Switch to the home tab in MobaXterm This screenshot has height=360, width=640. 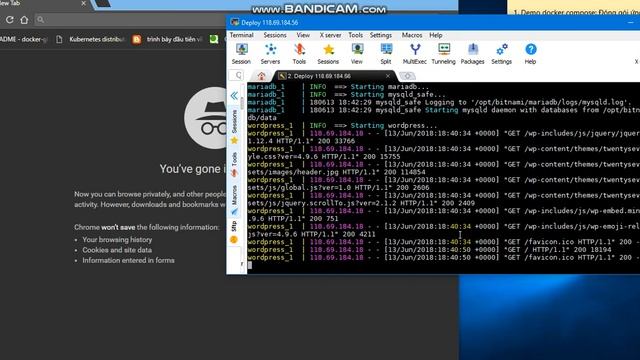(262, 76)
